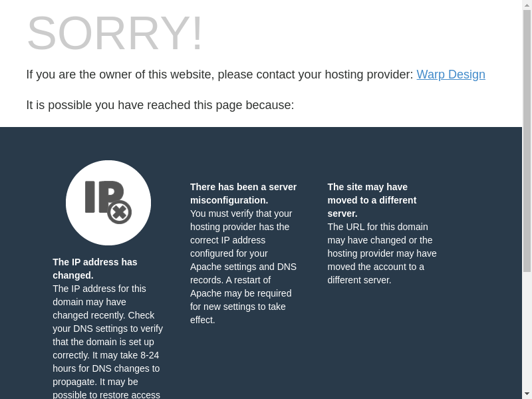532x399 pixels.
Task: Click the vertical scrollbar thumb
Action: tap(527, 141)
